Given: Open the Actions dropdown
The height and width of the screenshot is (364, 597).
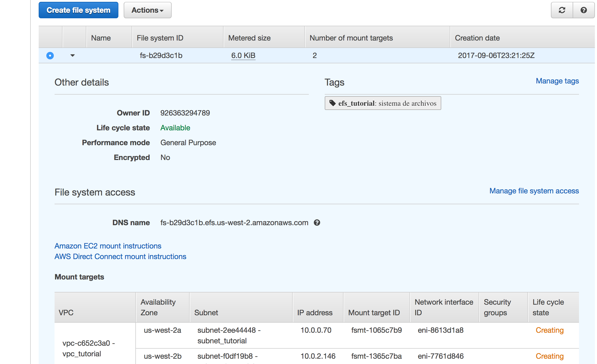Looking at the screenshot, I should pyautogui.click(x=148, y=10).
